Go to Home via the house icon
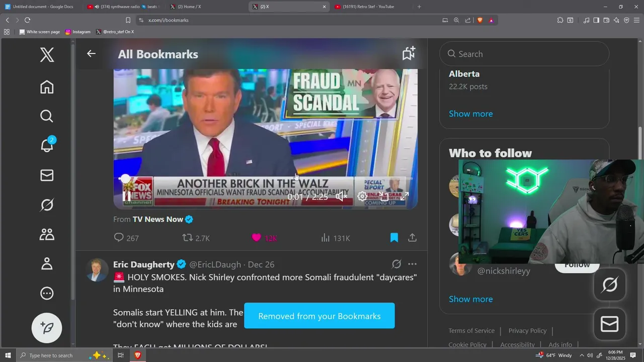 (47, 87)
